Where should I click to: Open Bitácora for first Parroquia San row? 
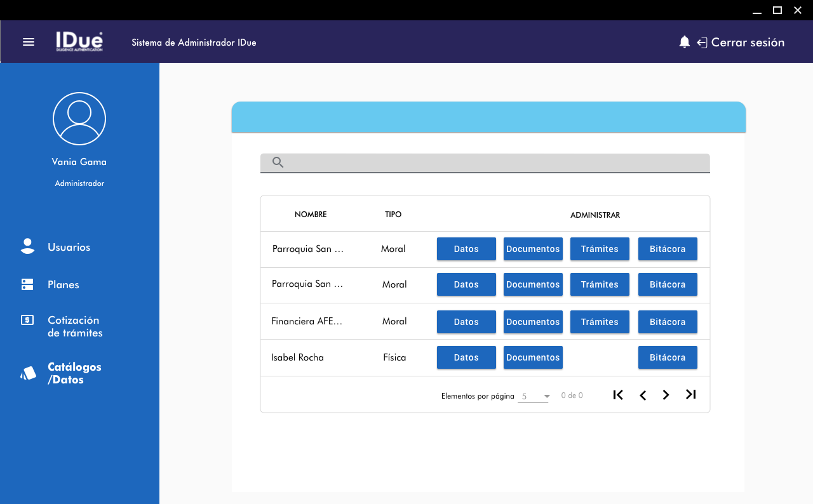tap(668, 249)
